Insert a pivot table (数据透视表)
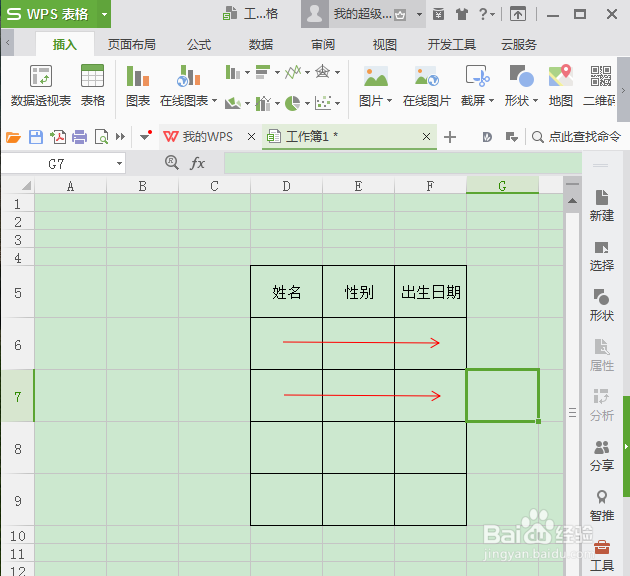This screenshot has height=576, width=630. click(41, 86)
